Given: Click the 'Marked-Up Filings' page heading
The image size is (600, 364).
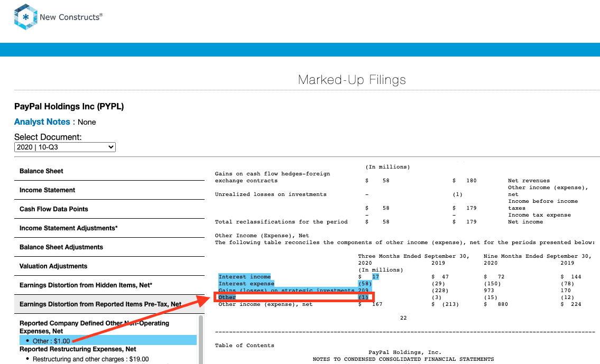Looking at the screenshot, I should pos(352,80).
